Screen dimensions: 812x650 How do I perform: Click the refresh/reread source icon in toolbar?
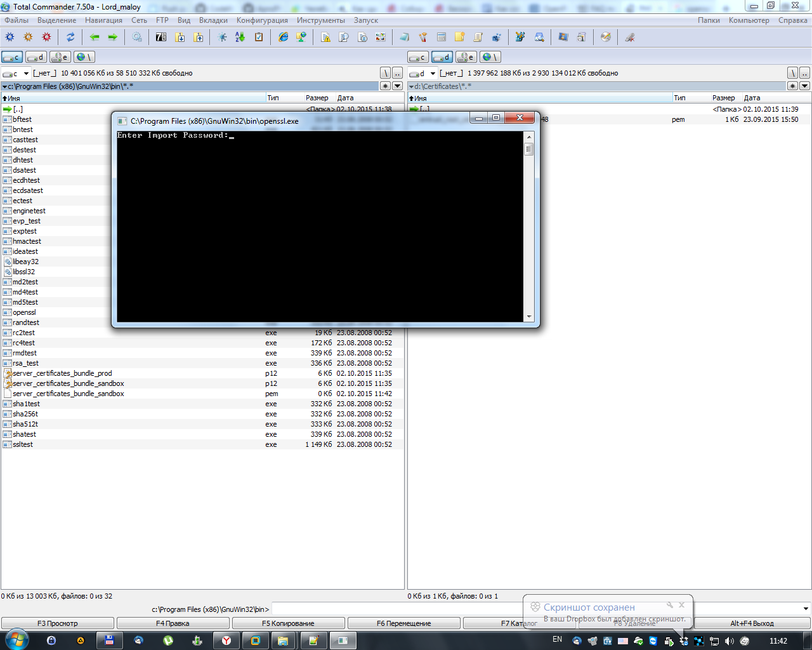[70, 37]
